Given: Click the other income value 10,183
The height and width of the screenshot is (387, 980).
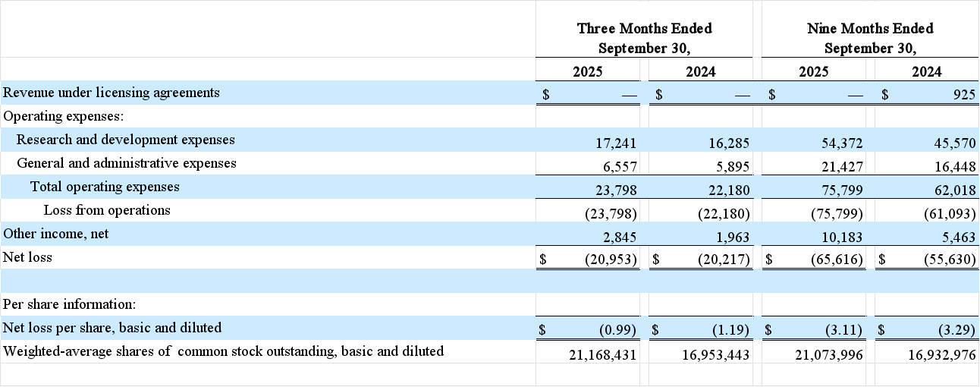Looking at the screenshot, I should pos(837,237).
